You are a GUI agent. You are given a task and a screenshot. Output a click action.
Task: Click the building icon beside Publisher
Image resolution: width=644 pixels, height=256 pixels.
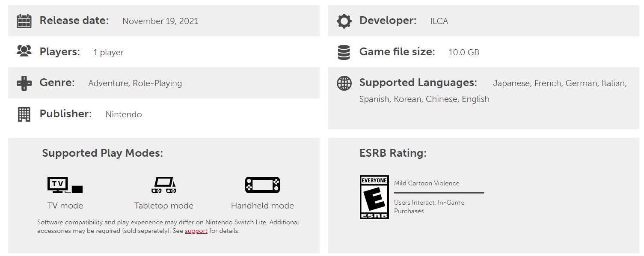[x=24, y=114]
